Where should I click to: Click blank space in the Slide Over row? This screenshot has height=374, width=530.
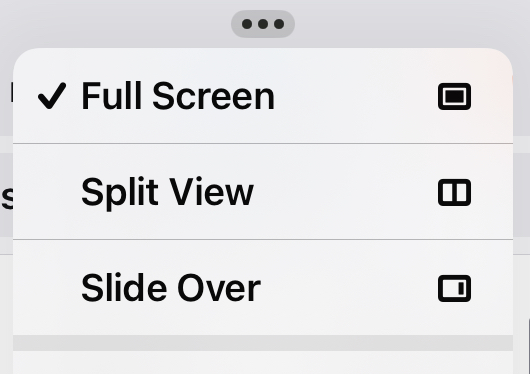(x=348, y=287)
